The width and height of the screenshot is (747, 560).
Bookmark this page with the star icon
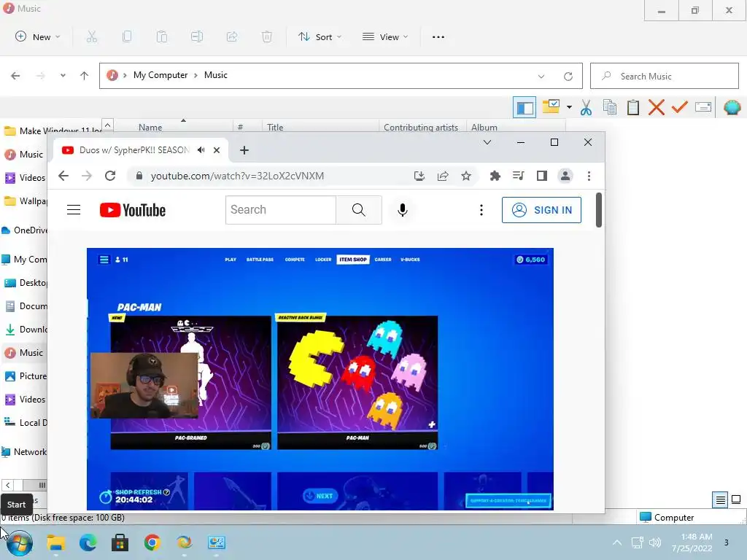(x=466, y=176)
